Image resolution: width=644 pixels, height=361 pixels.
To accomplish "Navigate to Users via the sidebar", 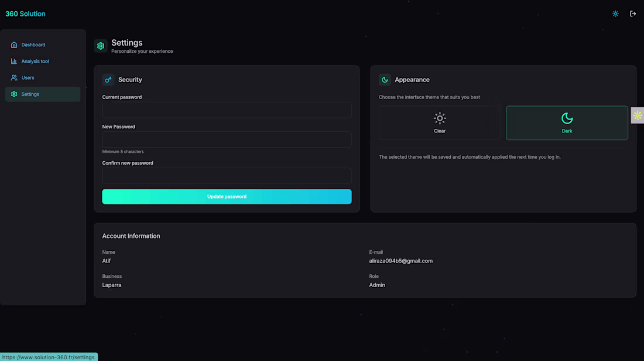I will [27, 77].
